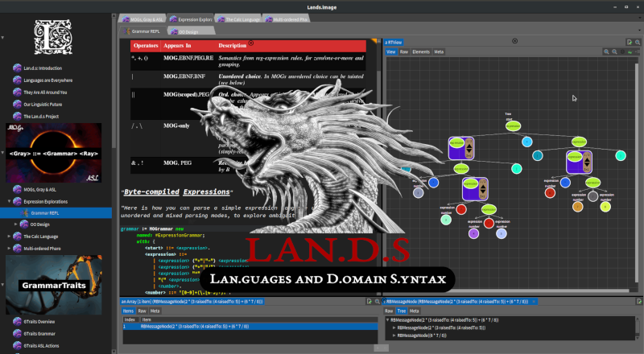Click the magnifier icon on an Array pane
The width and height of the screenshot is (644, 354).
(x=377, y=302)
